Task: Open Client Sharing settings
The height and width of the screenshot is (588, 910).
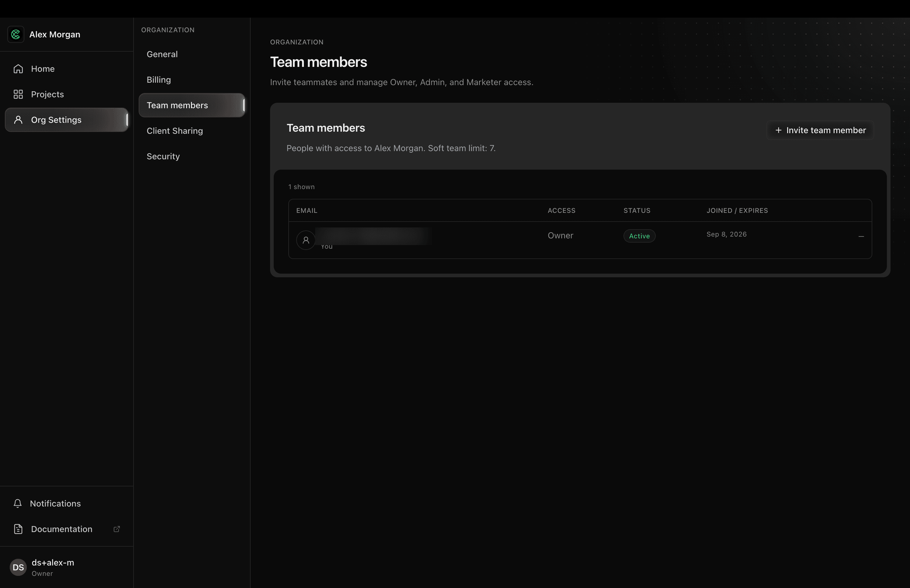Action: click(x=192, y=131)
